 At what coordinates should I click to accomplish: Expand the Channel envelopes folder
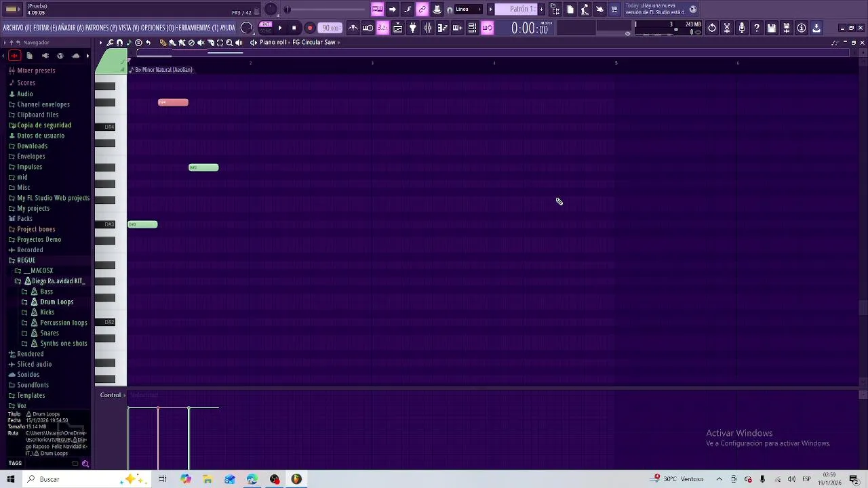(43, 104)
